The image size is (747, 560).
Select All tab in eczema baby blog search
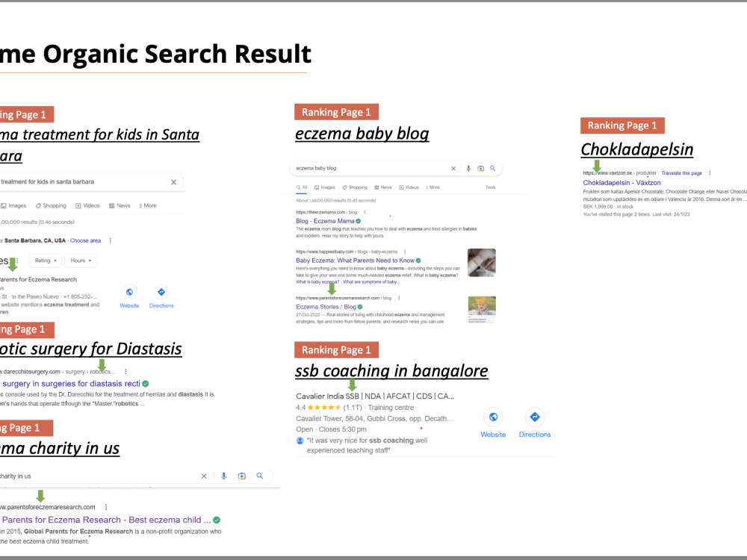coord(302,187)
